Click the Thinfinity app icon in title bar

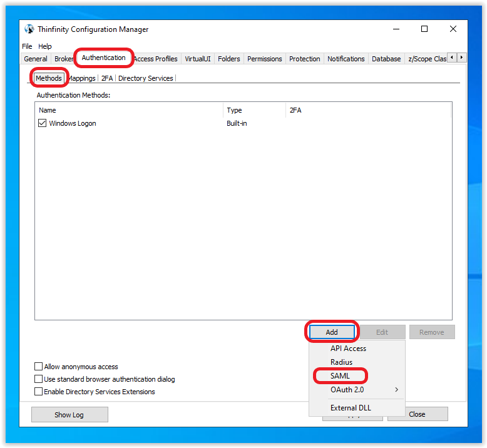click(x=29, y=29)
